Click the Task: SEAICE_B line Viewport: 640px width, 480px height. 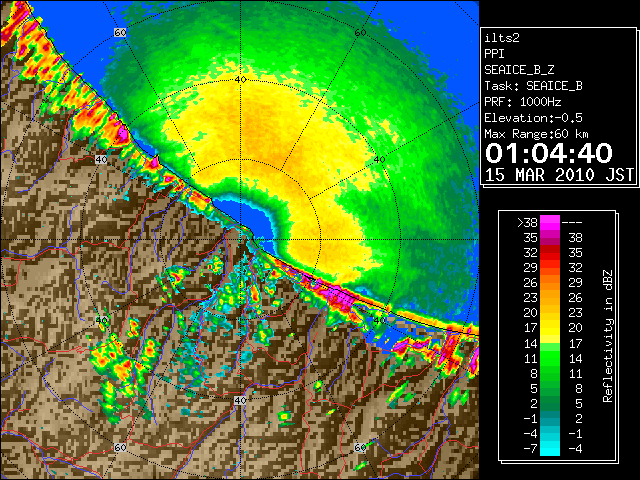point(533,86)
